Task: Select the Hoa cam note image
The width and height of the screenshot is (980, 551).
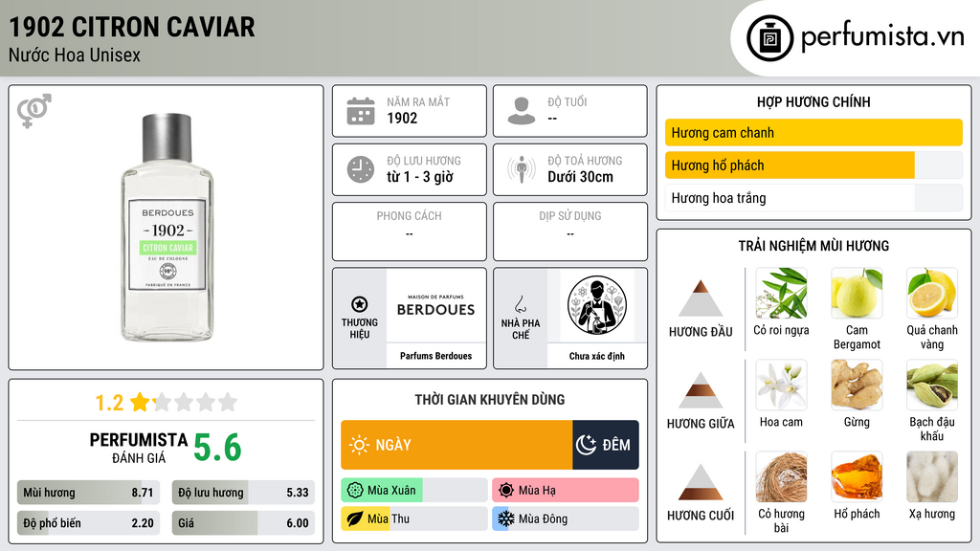Action: coord(781,385)
